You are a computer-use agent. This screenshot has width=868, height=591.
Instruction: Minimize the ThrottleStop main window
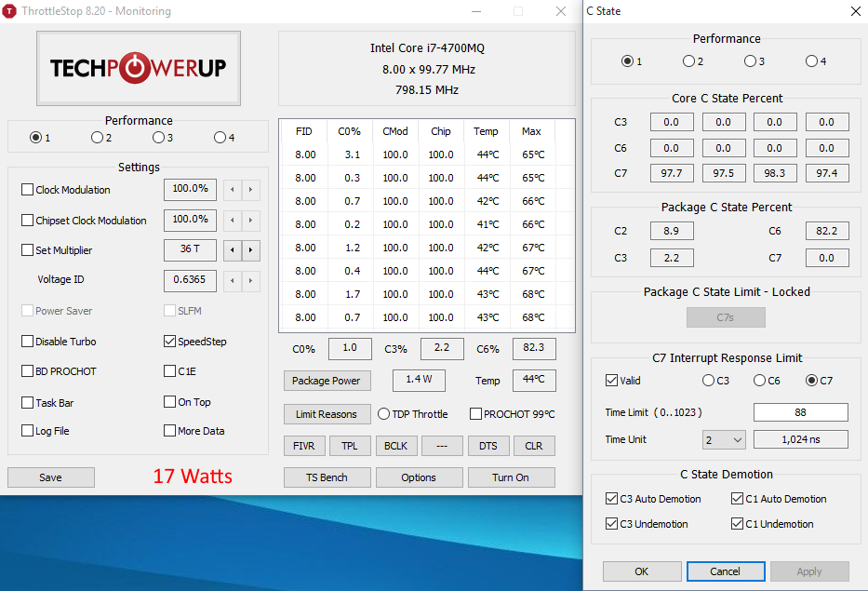click(x=475, y=11)
